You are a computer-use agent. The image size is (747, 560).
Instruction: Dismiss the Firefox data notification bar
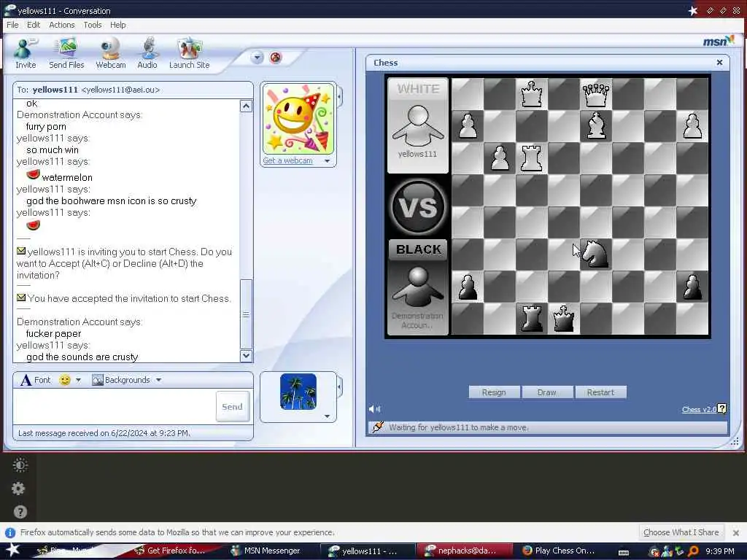pos(735,532)
